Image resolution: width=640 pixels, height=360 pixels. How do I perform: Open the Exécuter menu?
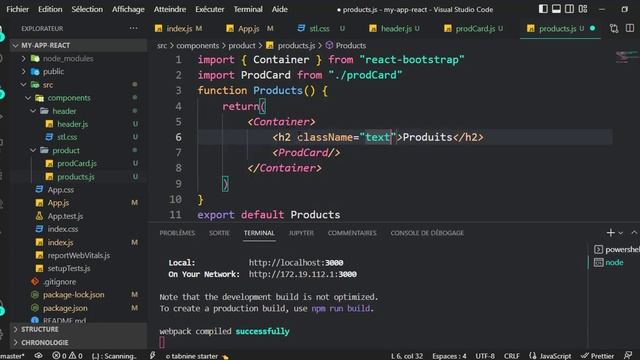click(x=209, y=9)
